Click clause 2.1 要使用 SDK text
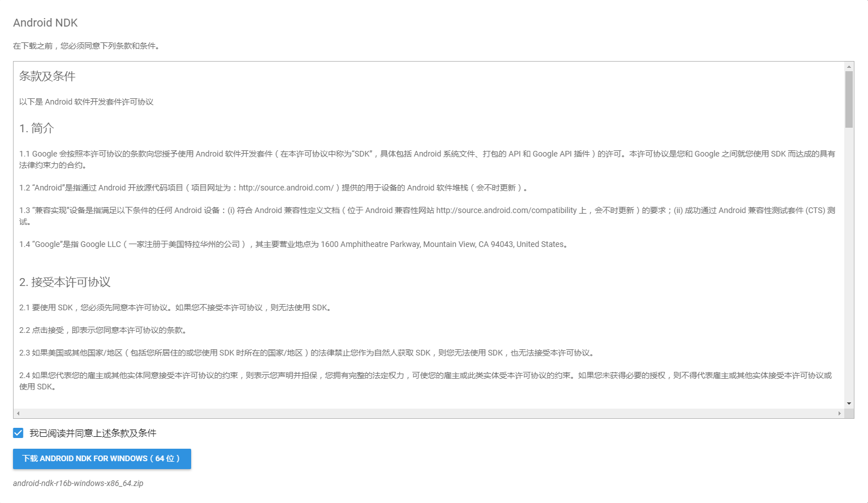This screenshot has height=503, width=868. [176, 307]
